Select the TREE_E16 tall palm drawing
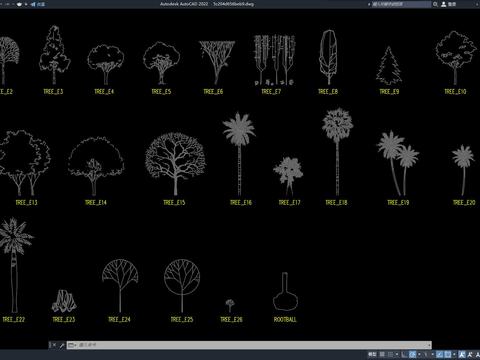This screenshot has height=360, width=480. [x=239, y=154]
